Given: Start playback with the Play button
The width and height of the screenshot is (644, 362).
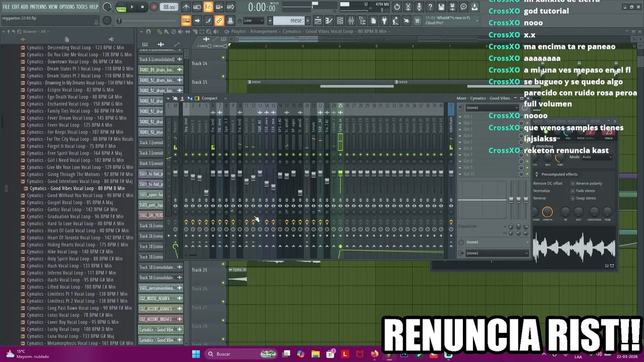Looking at the screenshot, I should pos(132,7).
